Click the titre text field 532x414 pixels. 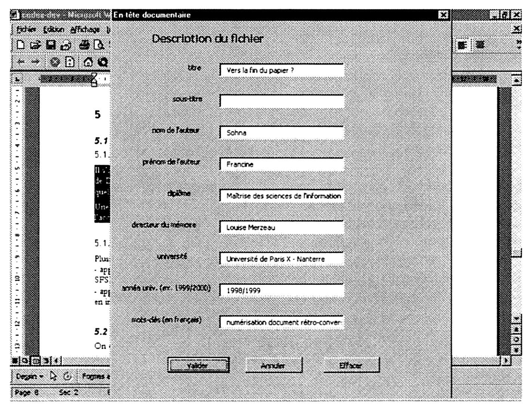tap(282, 70)
